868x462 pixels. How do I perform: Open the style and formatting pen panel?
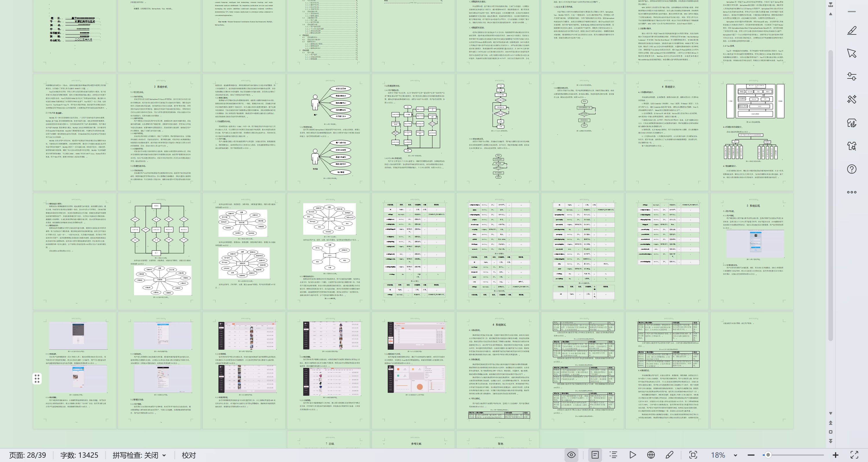tap(852, 31)
